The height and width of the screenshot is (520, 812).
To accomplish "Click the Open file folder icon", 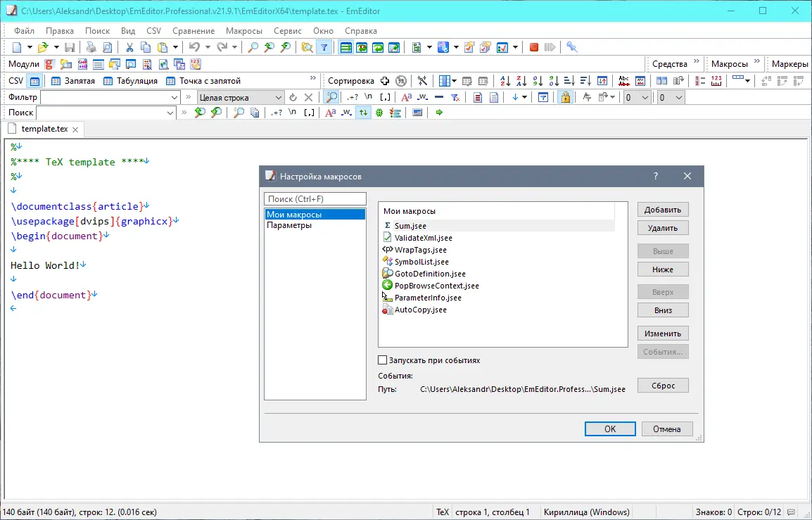I will click(43, 48).
